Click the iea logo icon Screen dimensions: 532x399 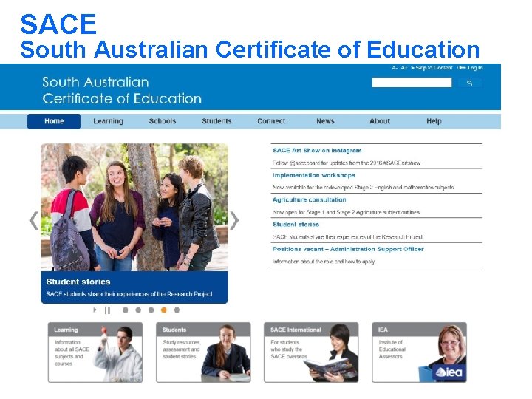click(449, 372)
